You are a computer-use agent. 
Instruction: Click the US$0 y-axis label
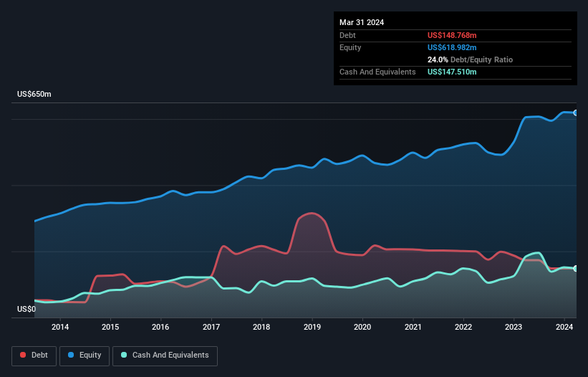point(26,309)
